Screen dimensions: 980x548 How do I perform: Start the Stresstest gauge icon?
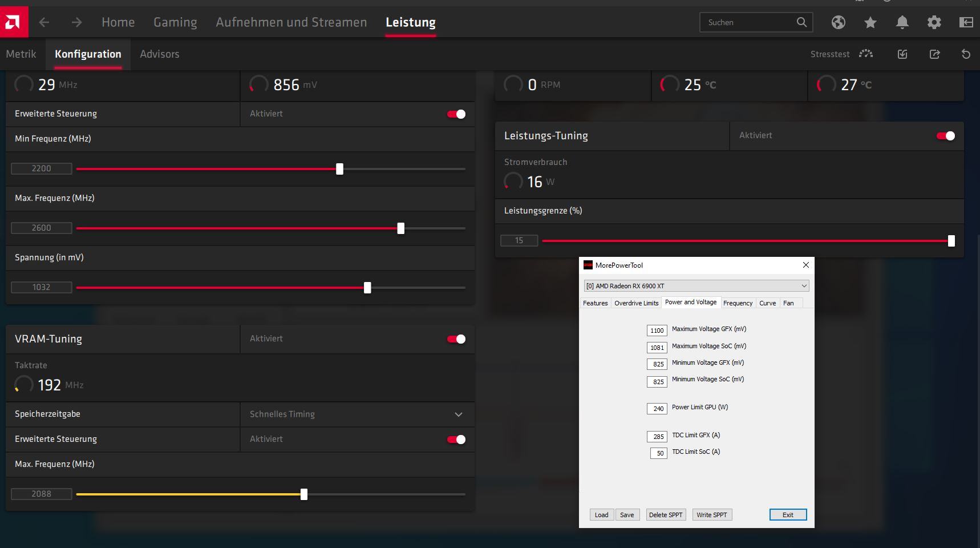(866, 54)
